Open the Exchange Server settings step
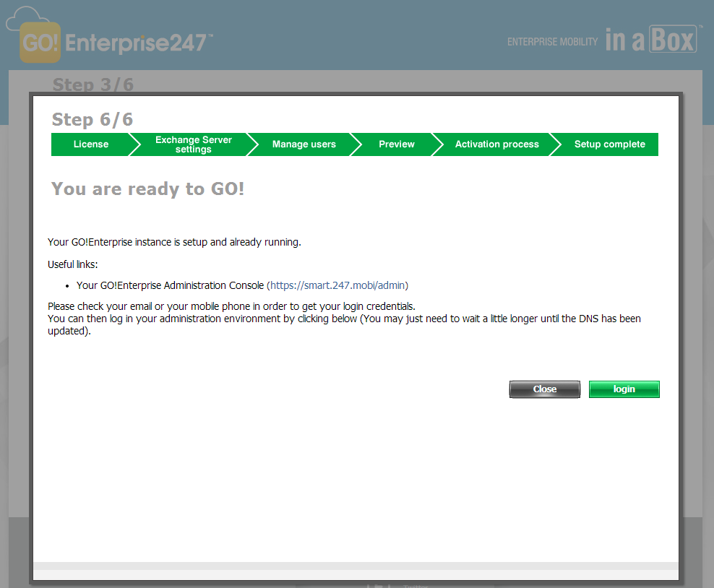The height and width of the screenshot is (588, 714). (193, 144)
